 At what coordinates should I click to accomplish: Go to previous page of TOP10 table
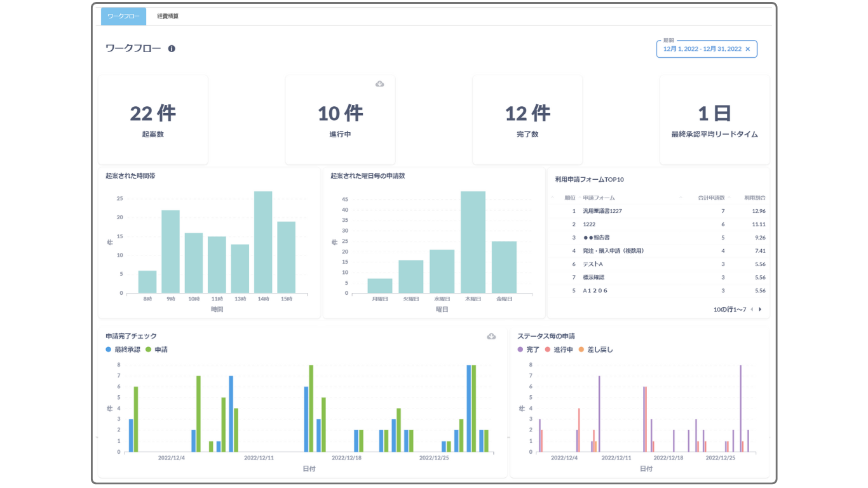tap(752, 309)
